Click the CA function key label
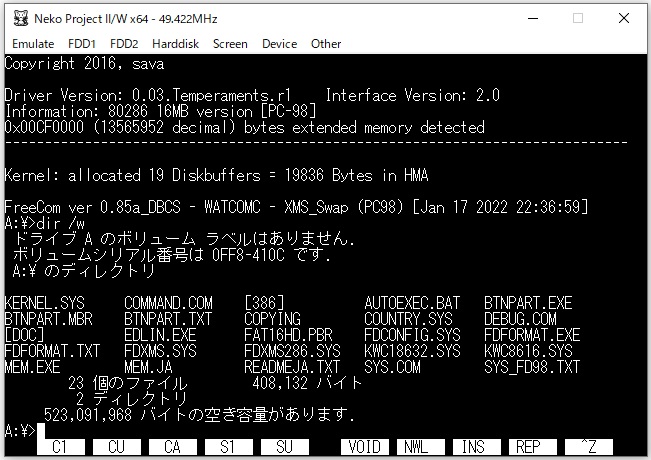The width and height of the screenshot is (651, 460). (x=173, y=447)
